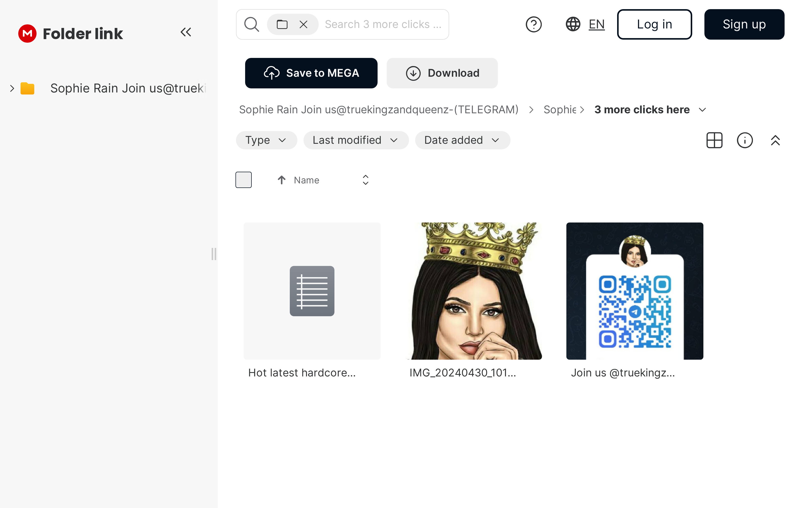812x508 pixels.
Task: Open the Join us QR code thumbnail
Action: [x=635, y=291]
